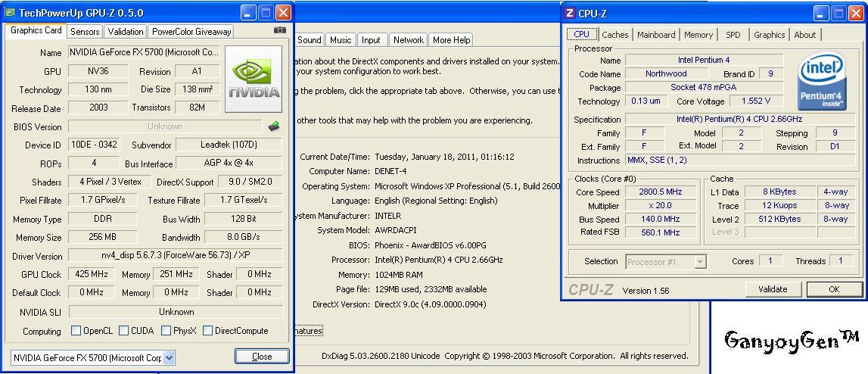Open the About tab in CPU-Z

coord(805,35)
